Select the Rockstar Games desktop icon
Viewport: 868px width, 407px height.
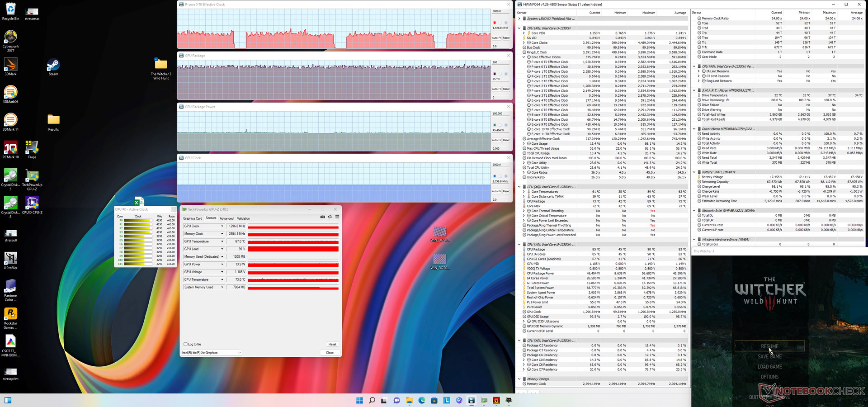pos(10,318)
